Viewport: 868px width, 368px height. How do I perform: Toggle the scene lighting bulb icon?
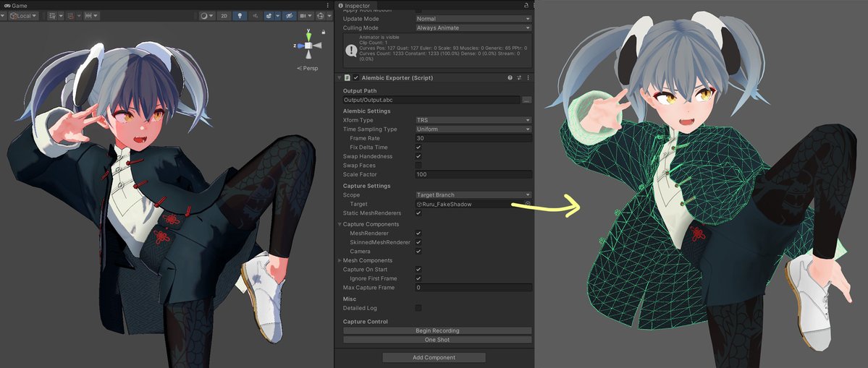240,16
